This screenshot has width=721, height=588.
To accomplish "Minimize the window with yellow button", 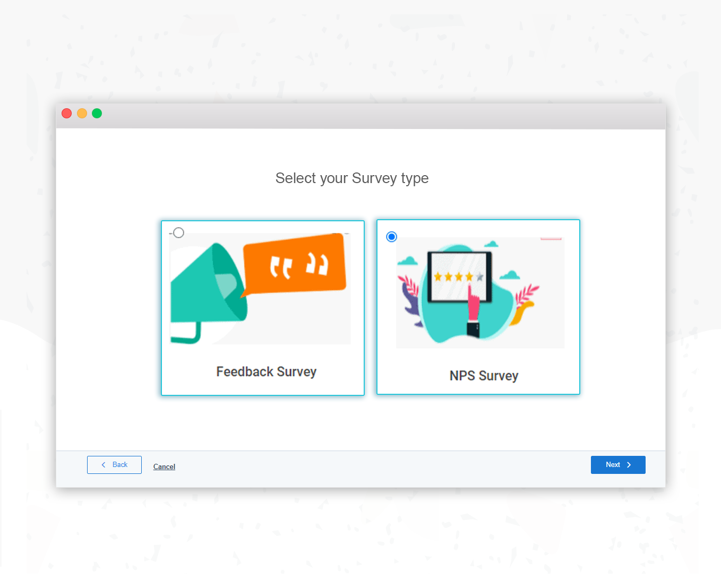I will 82,113.
